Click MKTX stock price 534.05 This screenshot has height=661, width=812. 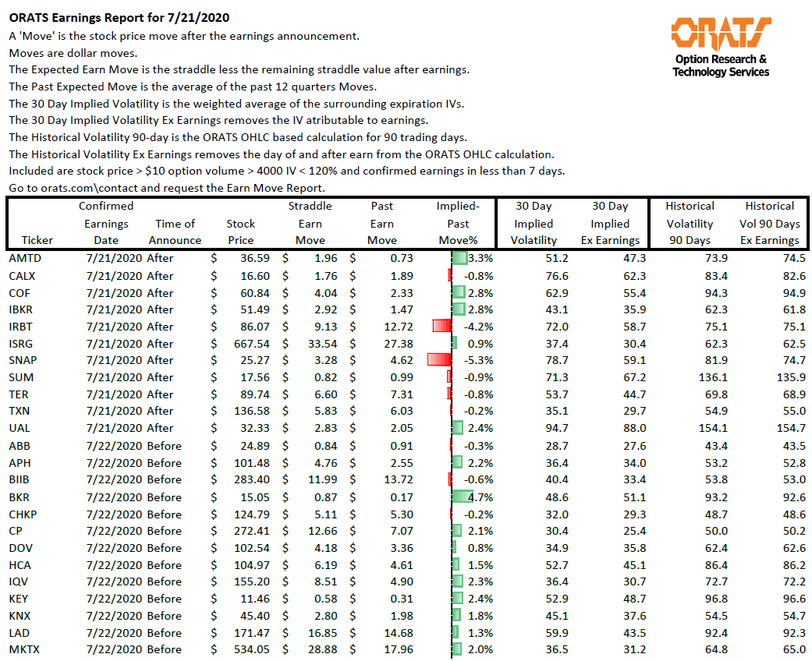coord(252,649)
